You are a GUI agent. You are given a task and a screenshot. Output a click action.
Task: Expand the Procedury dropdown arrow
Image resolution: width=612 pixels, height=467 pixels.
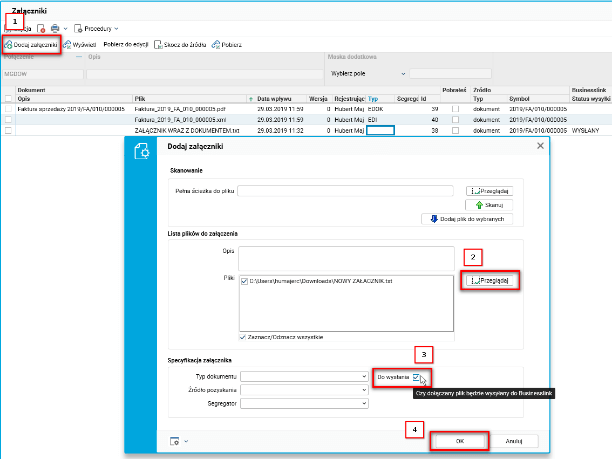point(116,29)
